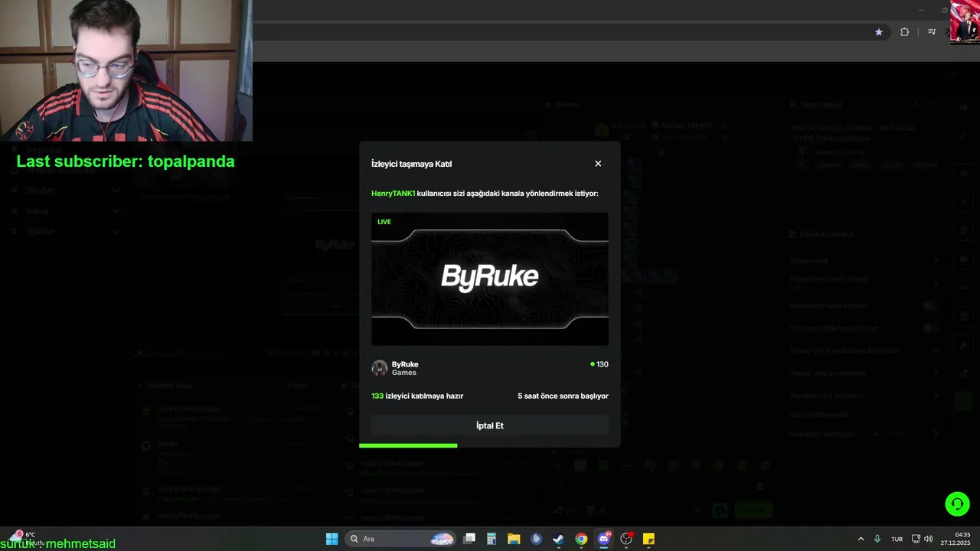Click the microphone icon in system tray
The image size is (980, 551).
(877, 539)
